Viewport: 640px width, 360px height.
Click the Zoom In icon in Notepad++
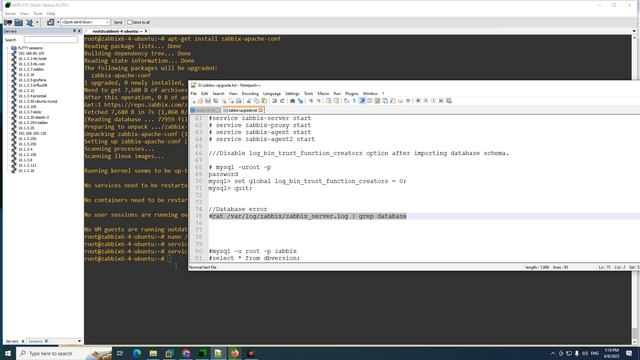pos(311,101)
